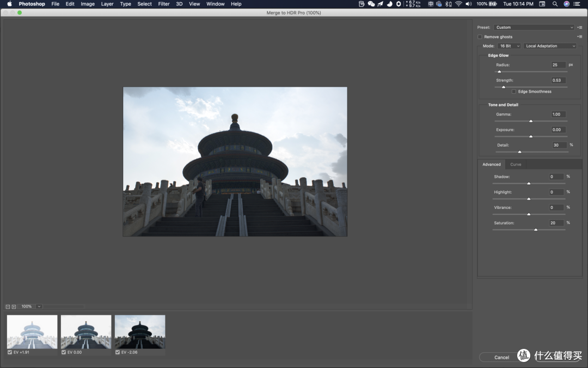Viewport: 588px width, 368px height.
Task: Click the Saturation value field
Action: [x=556, y=223]
